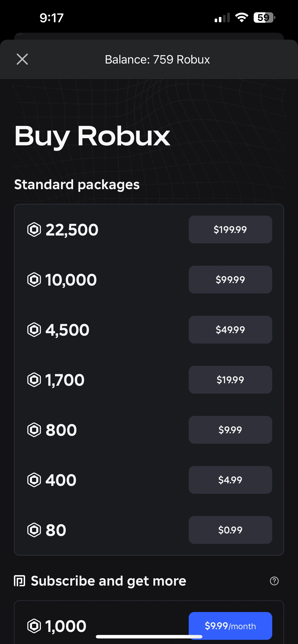Select the Robux icon beside 4,500
Image resolution: width=298 pixels, height=644 pixels.
[x=34, y=329]
